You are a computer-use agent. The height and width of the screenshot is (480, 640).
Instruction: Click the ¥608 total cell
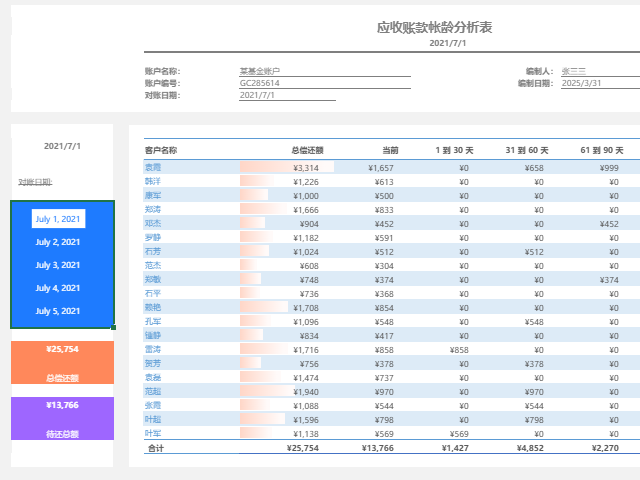(x=309, y=266)
